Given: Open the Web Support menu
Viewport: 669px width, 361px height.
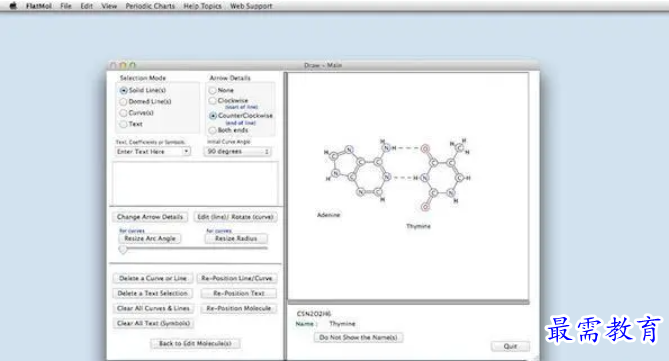Looking at the screenshot, I should pyautogui.click(x=251, y=6).
